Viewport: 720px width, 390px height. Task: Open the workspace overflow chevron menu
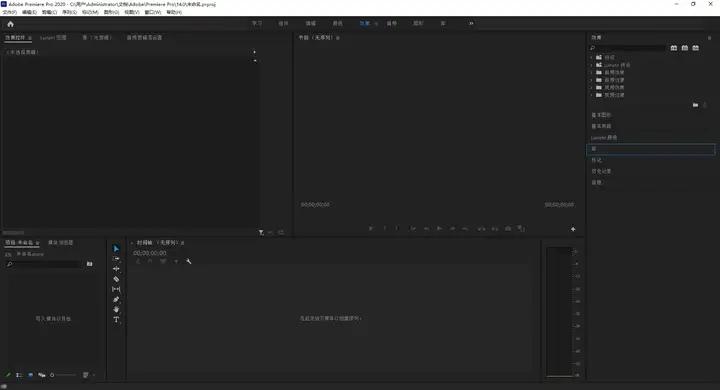click(471, 23)
